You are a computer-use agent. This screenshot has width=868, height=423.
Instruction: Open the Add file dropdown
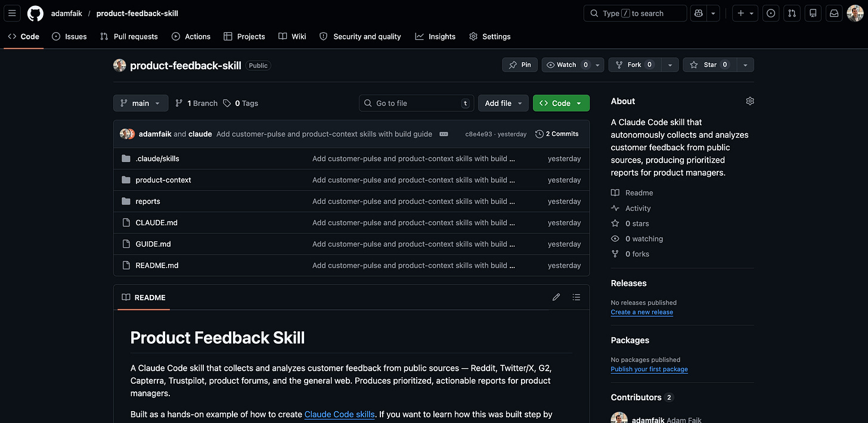(503, 102)
